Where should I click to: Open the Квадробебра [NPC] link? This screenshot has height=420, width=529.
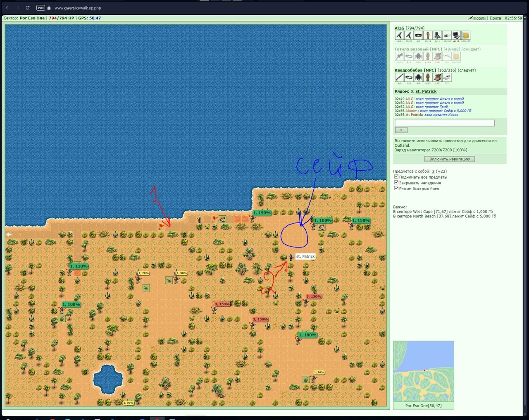tap(415, 70)
